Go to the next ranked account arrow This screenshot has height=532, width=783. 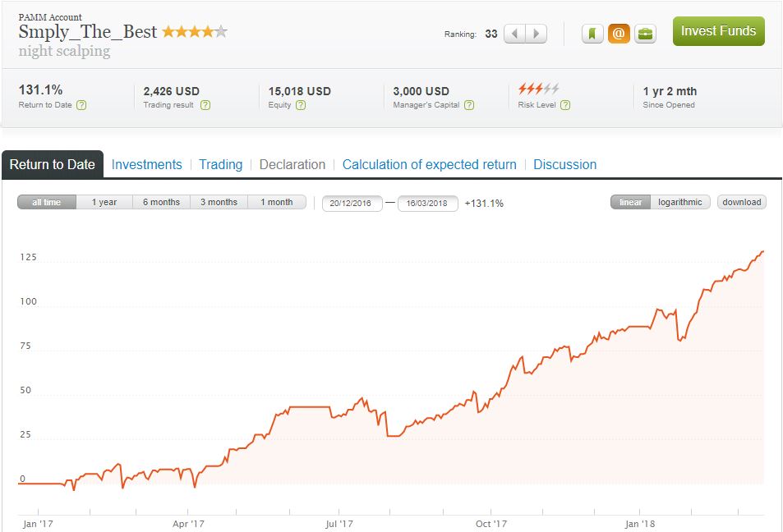click(537, 34)
